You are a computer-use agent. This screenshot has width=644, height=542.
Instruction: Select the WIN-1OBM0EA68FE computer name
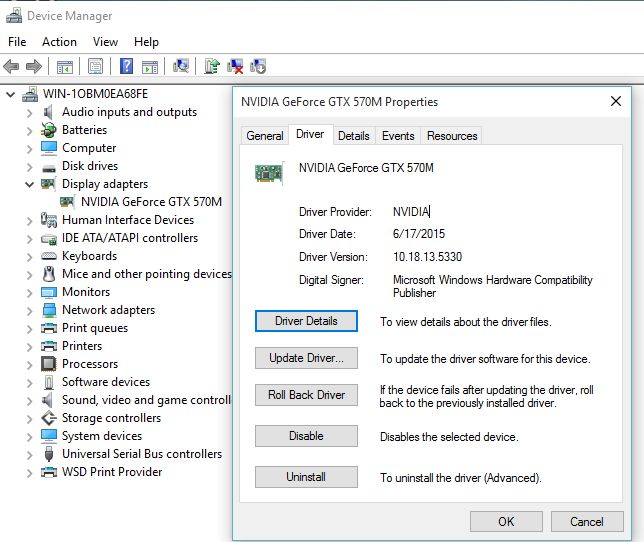[95, 94]
